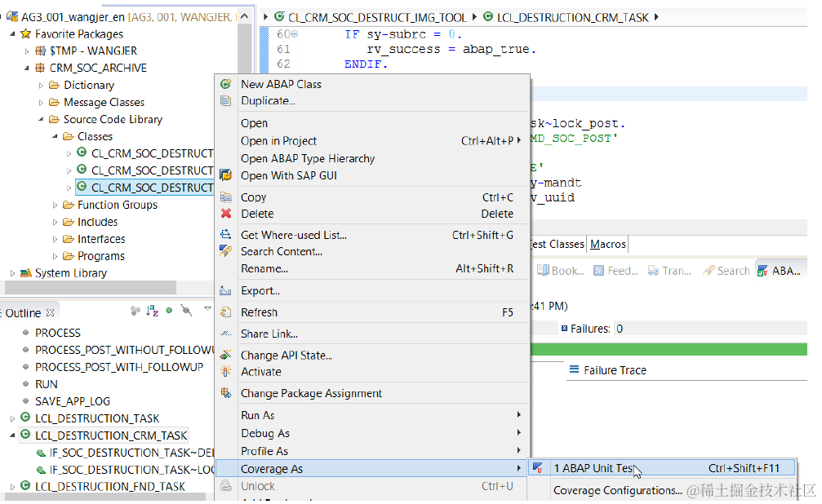
Task: Click the crossed-out filter icon in Outline toolbar
Action: tap(186, 310)
